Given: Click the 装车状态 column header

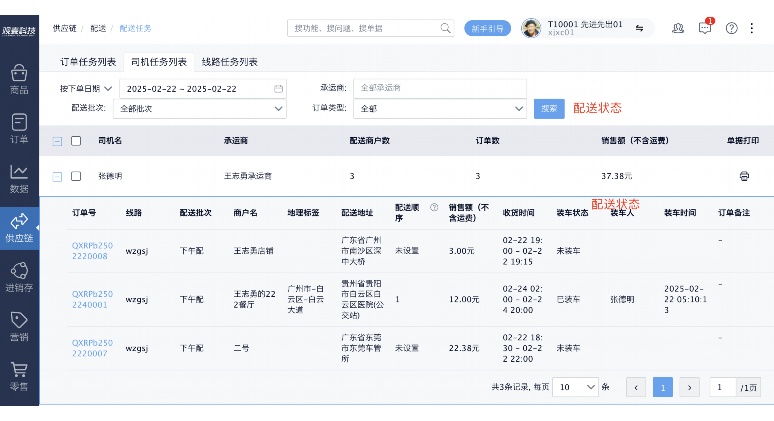Looking at the screenshot, I should (x=572, y=213).
